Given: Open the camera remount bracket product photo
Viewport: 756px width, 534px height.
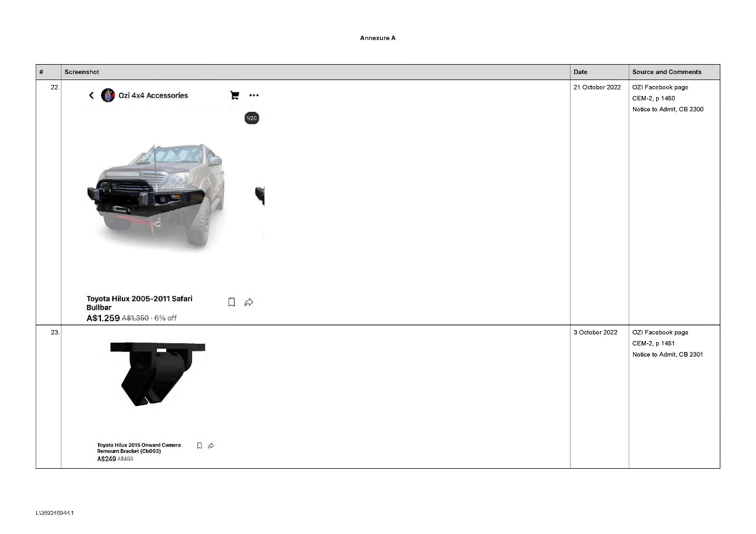Looking at the screenshot, I should pyautogui.click(x=157, y=374).
